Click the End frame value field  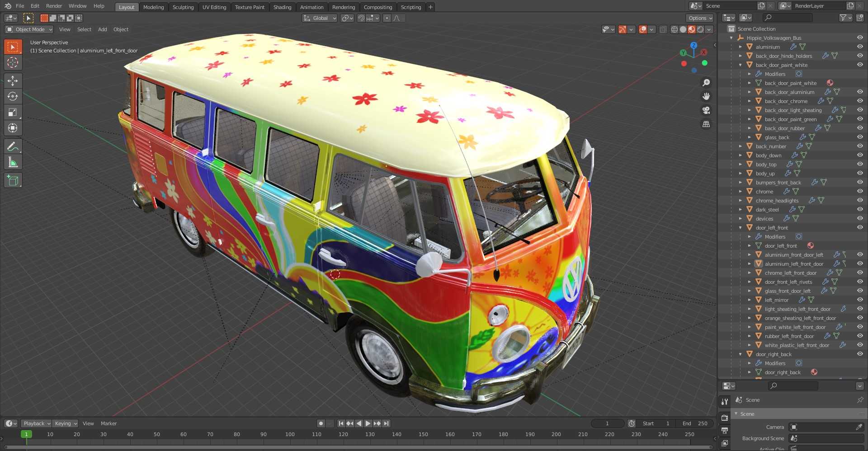click(x=694, y=423)
